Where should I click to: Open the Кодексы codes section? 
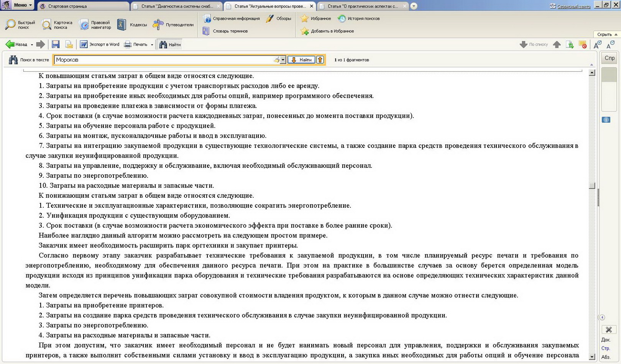click(x=132, y=25)
